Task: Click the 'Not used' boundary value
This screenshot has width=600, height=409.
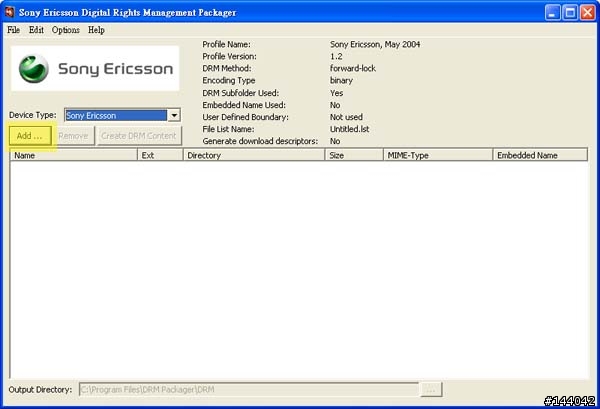Action: [x=346, y=117]
